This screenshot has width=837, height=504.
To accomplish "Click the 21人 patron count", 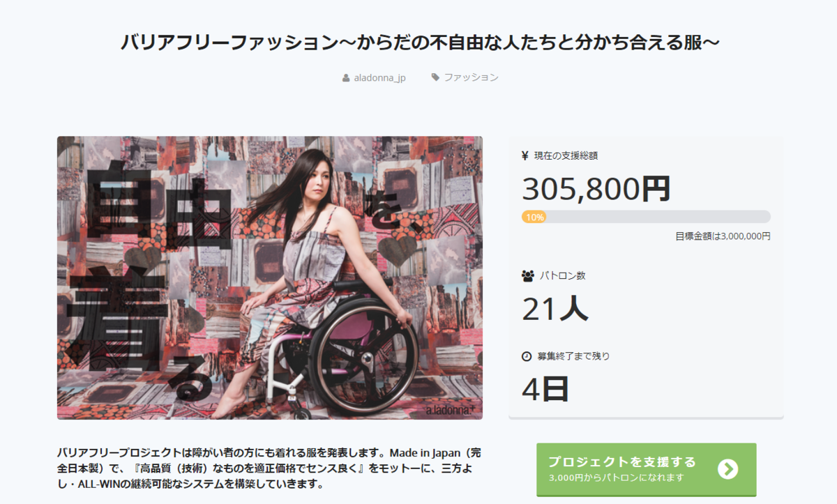I will [555, 309].
